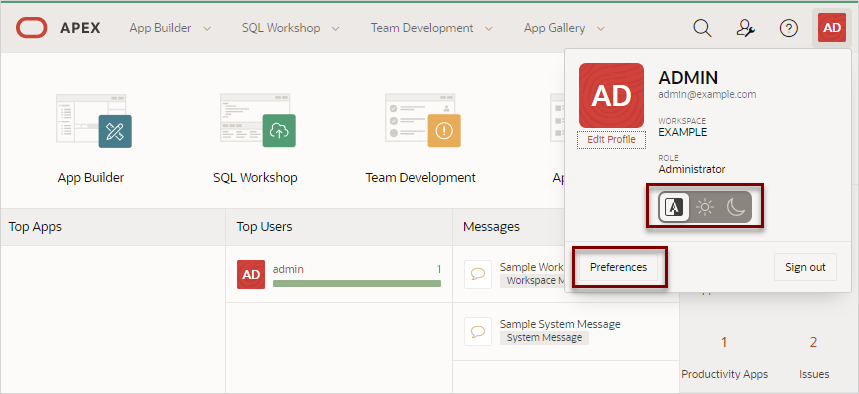Click the Productivity Apps count
The width and height of the screenshot is (859, 394).
[724, 342]
